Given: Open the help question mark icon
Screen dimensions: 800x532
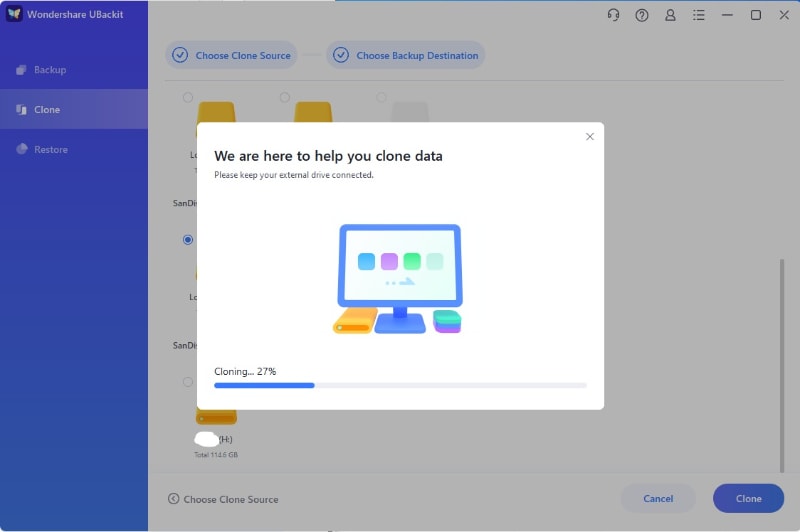Looking at the screenshot, I should (642, 15).
